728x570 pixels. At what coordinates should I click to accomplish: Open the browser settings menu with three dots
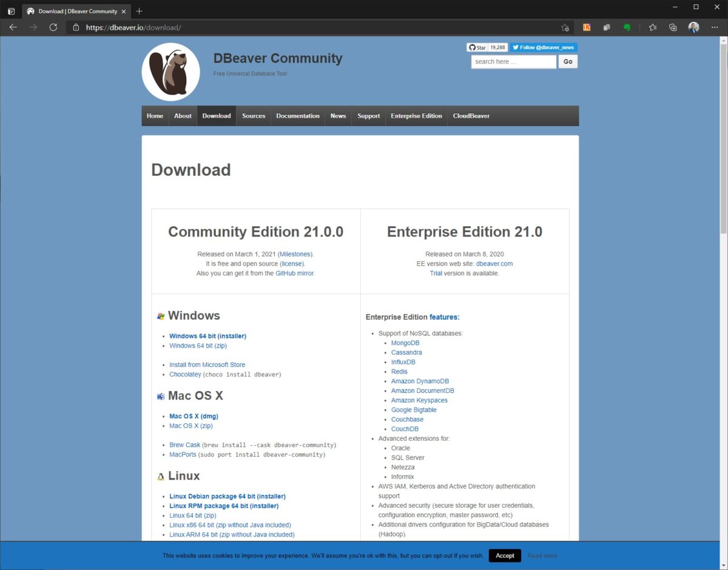coord(715,27)
